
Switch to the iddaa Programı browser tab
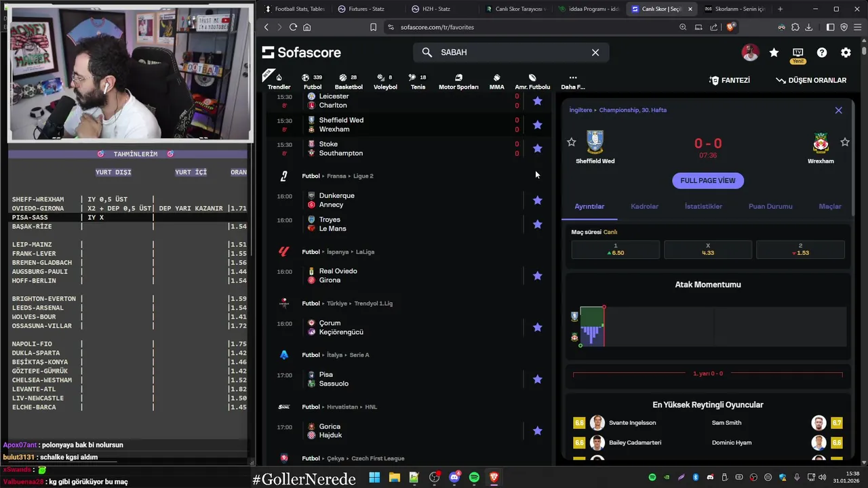tap(587, 9)
